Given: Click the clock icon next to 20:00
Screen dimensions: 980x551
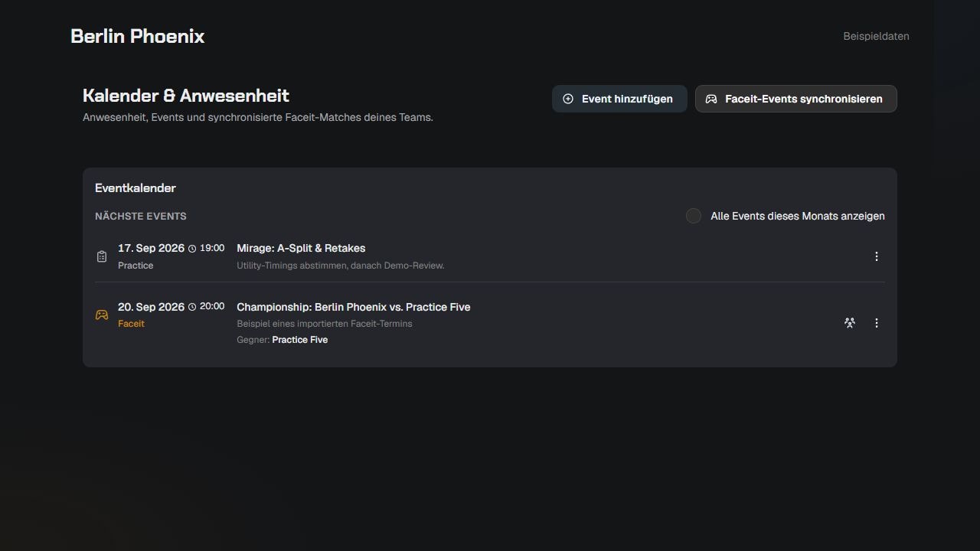Looking at the screenshot, I should (x=192, y=307).
